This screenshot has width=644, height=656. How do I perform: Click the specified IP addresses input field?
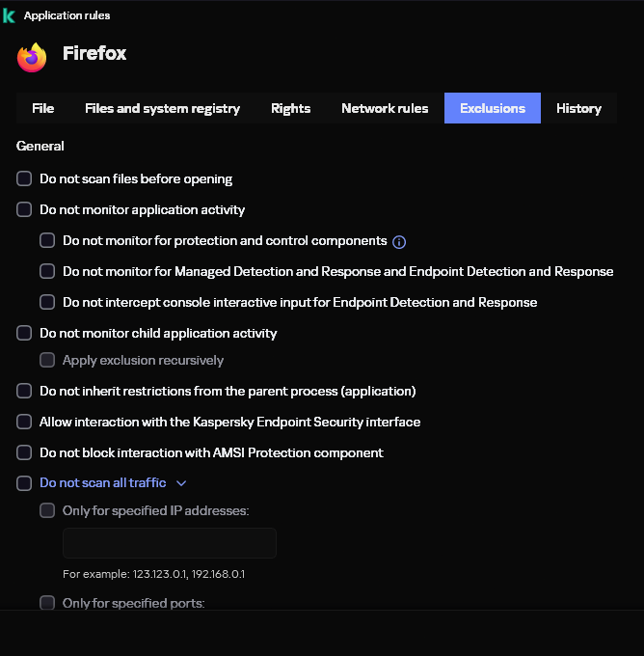pos(170,543)
